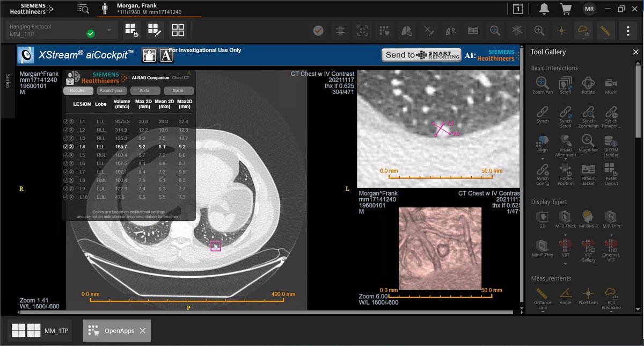The image size is (644, 346).
Task: Accept lesion L7 with its check mark
Action: click(65, 171)
